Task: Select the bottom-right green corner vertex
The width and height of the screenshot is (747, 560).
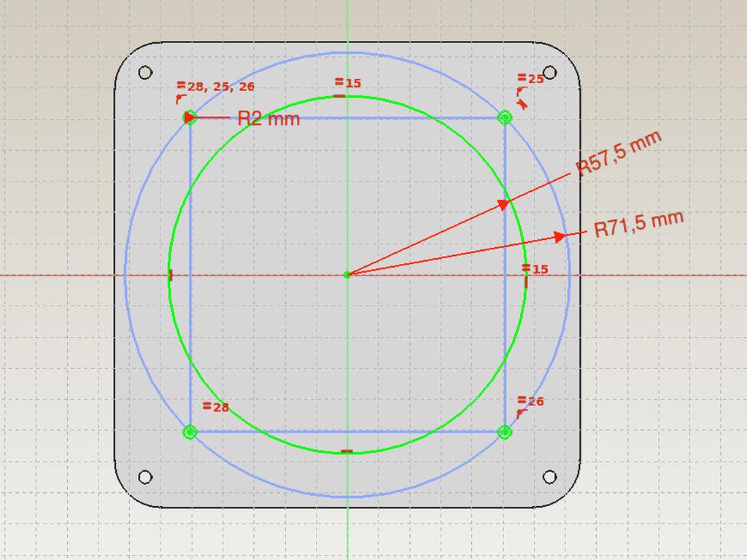Action: point(506,432)
